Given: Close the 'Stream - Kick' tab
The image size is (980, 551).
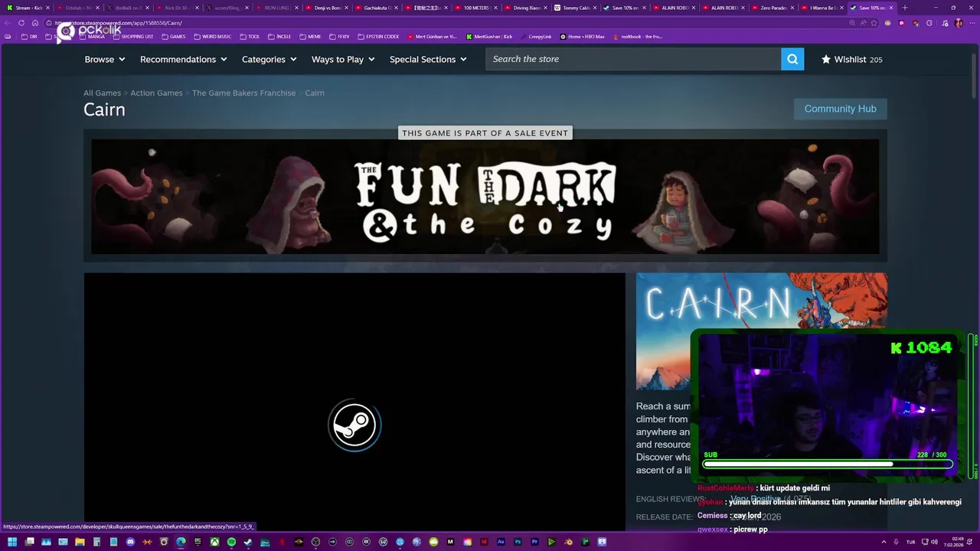Looking at the screenshot, I should (47, 8).
